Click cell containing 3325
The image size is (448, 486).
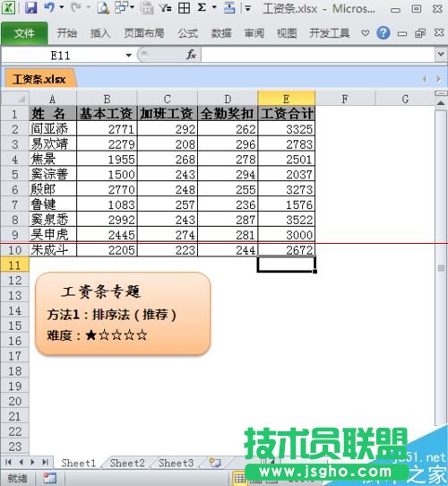[287, 128]
